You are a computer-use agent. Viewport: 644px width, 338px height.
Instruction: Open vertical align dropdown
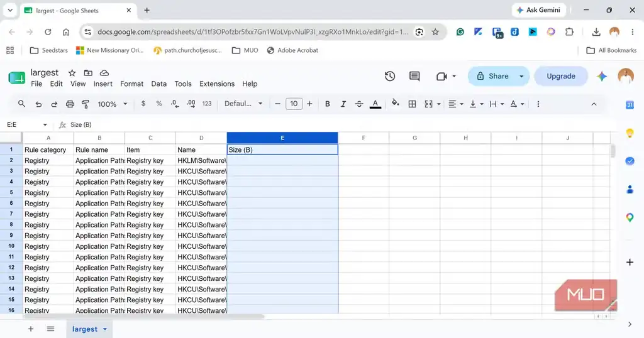tap(477, 104)
